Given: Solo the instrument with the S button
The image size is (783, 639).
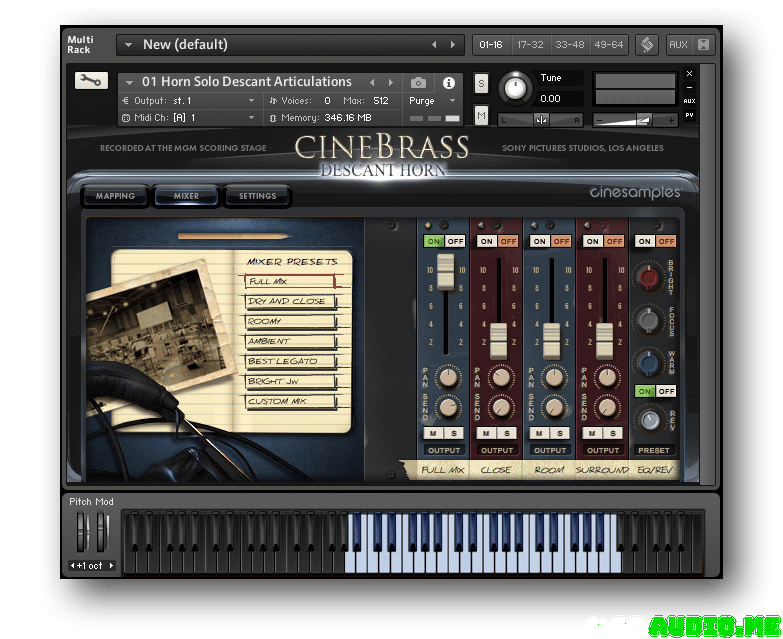Looking at the screenshot, I should point(481,83).
